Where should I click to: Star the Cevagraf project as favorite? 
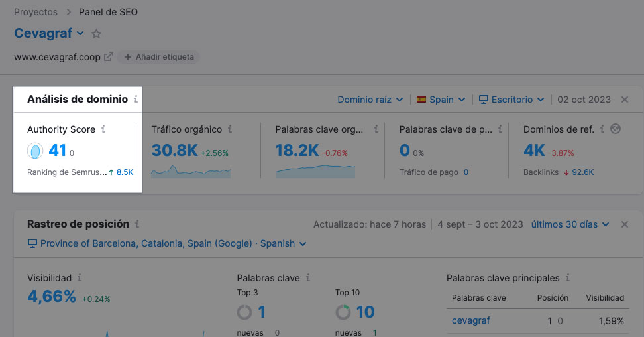97,34
